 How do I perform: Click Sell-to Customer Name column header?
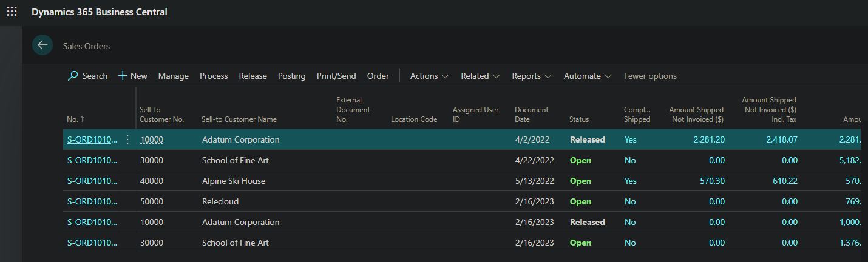click(x=239, y=119)
